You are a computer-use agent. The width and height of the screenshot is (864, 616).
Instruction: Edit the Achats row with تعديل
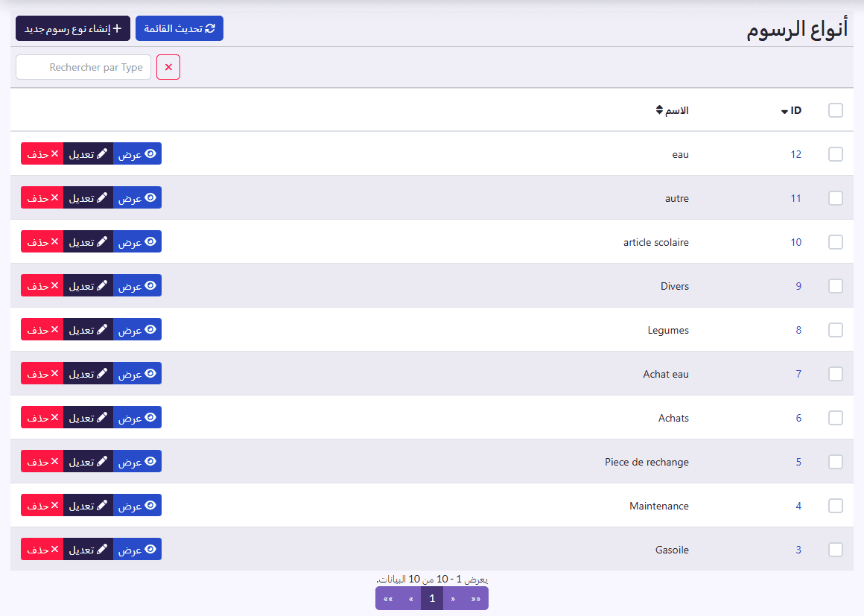88,418
